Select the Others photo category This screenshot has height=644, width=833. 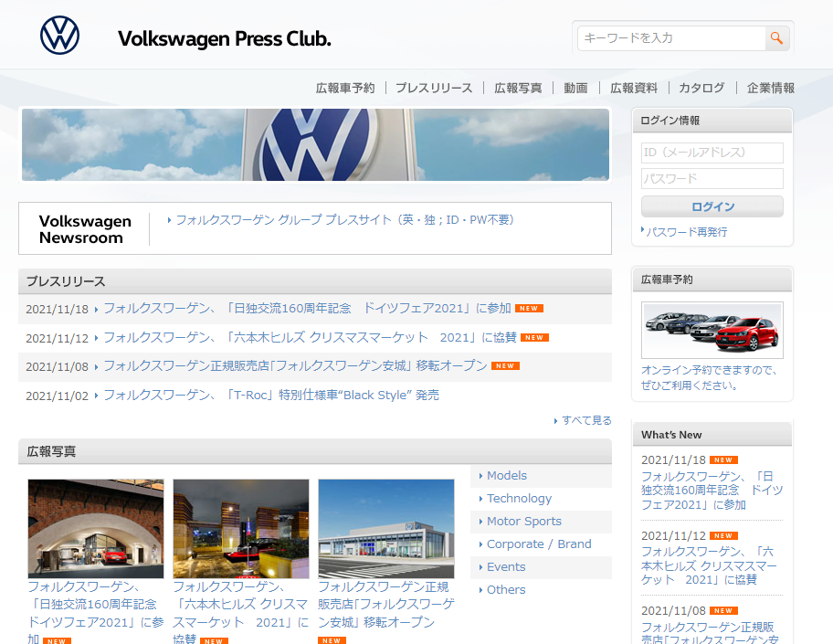pos(506,590)
